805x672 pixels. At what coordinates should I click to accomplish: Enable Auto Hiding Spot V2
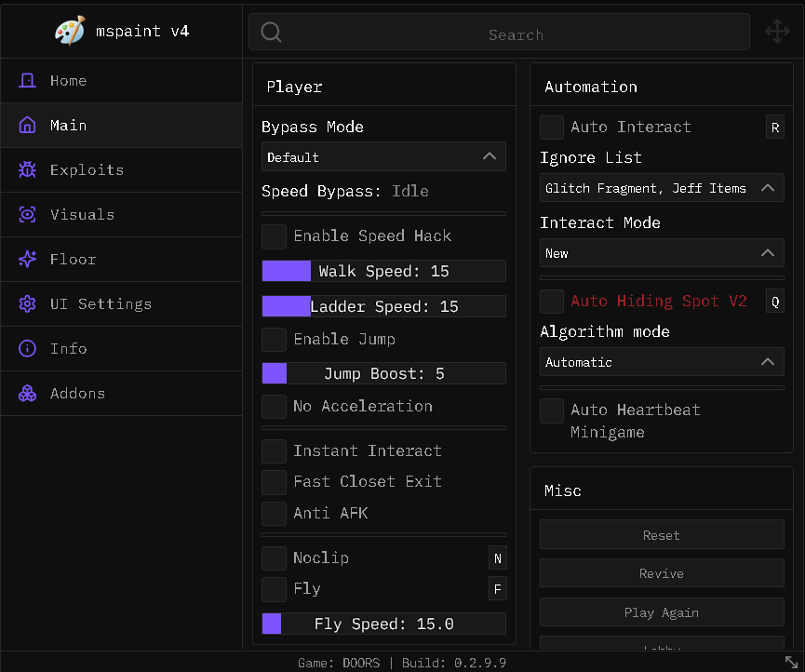pyautogui.click(x=551, y=301)
